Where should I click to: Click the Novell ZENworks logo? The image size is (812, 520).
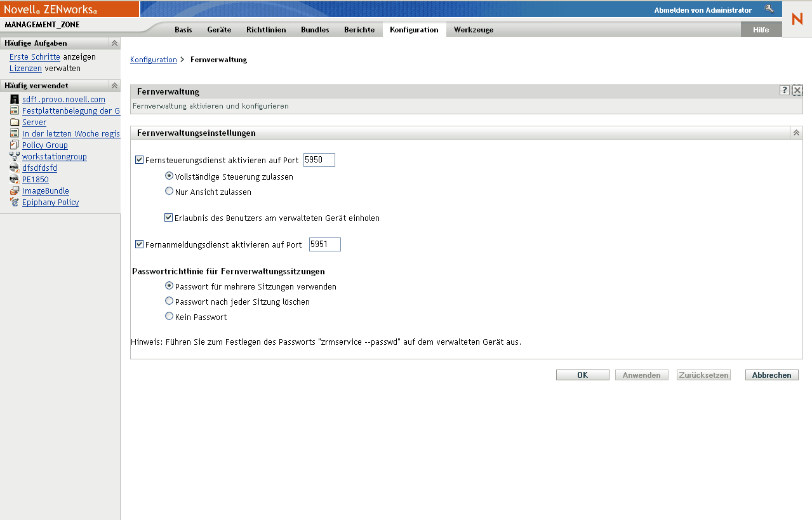(51, 10)
